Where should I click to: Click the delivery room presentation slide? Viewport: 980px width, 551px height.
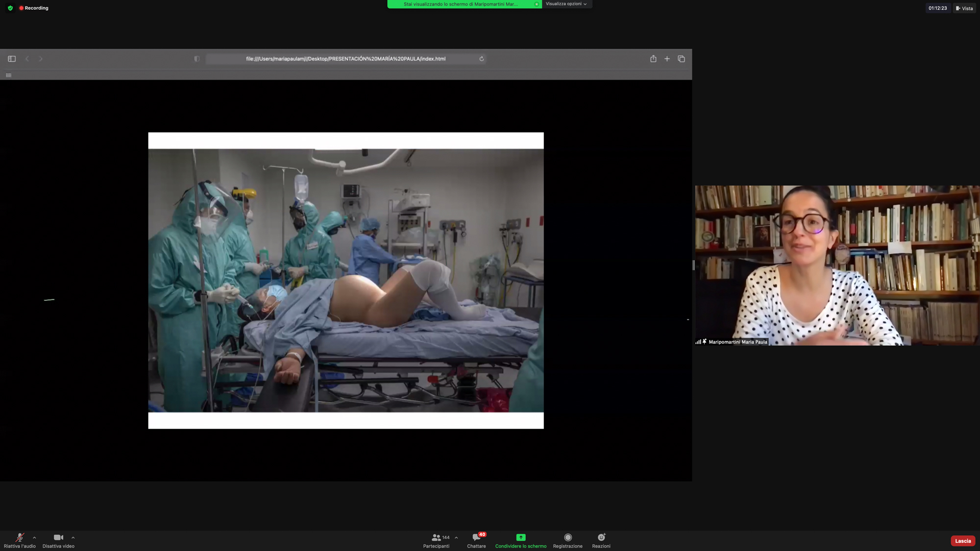coord(346,281)
